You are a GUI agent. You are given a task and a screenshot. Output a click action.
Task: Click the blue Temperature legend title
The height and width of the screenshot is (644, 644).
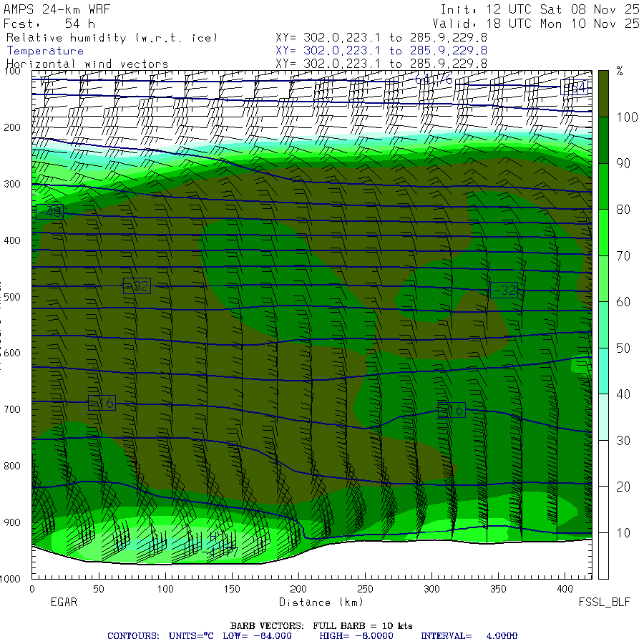pyautogui.click(x=45, y=51)
